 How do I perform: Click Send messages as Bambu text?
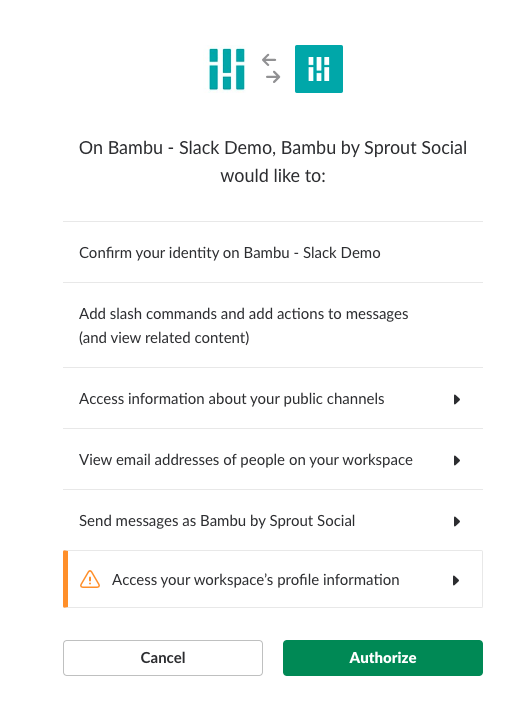point(217,521)
